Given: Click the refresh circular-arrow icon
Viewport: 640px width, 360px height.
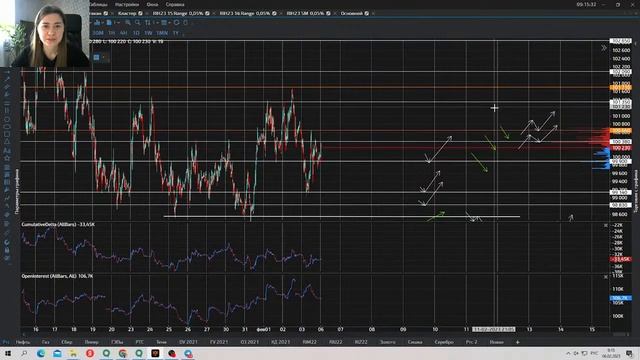Looking at the screenshot, I should pos(176,23).
